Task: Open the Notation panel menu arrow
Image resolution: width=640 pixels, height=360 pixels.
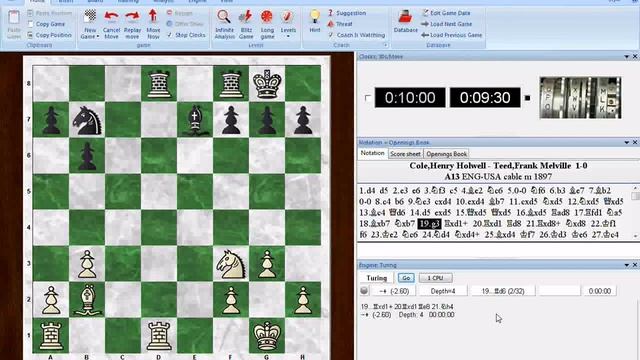Action: click(x=627, y=142)
